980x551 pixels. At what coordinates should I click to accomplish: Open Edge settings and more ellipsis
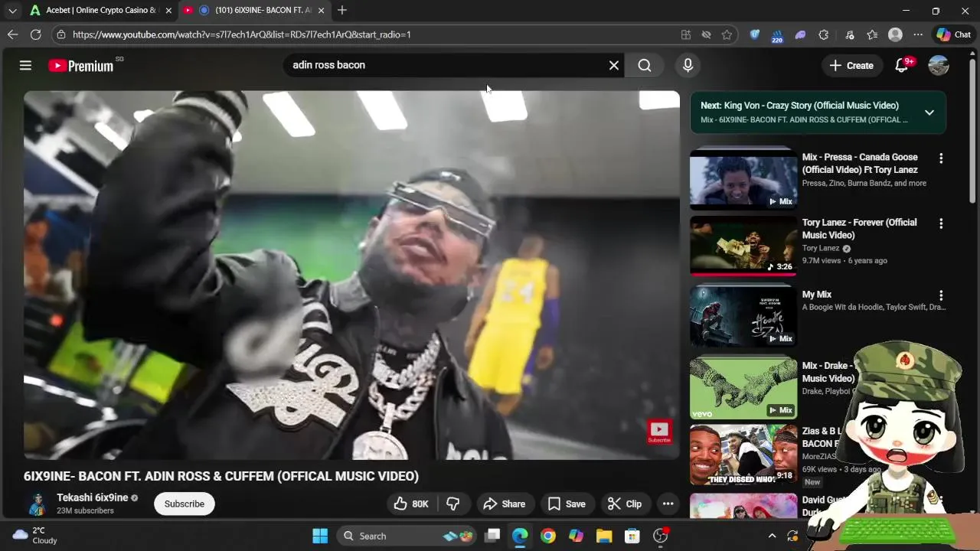click(918, 34)
